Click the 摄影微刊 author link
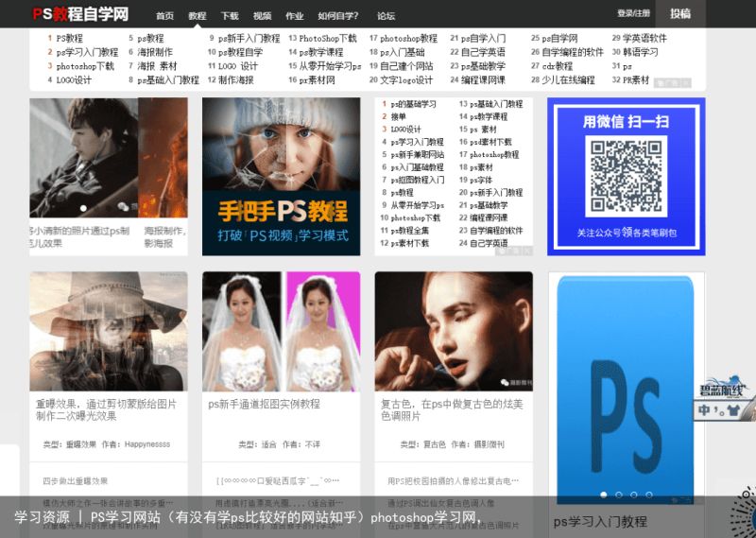The height and width of the screenshot is (538, 756). pos(489,444)
